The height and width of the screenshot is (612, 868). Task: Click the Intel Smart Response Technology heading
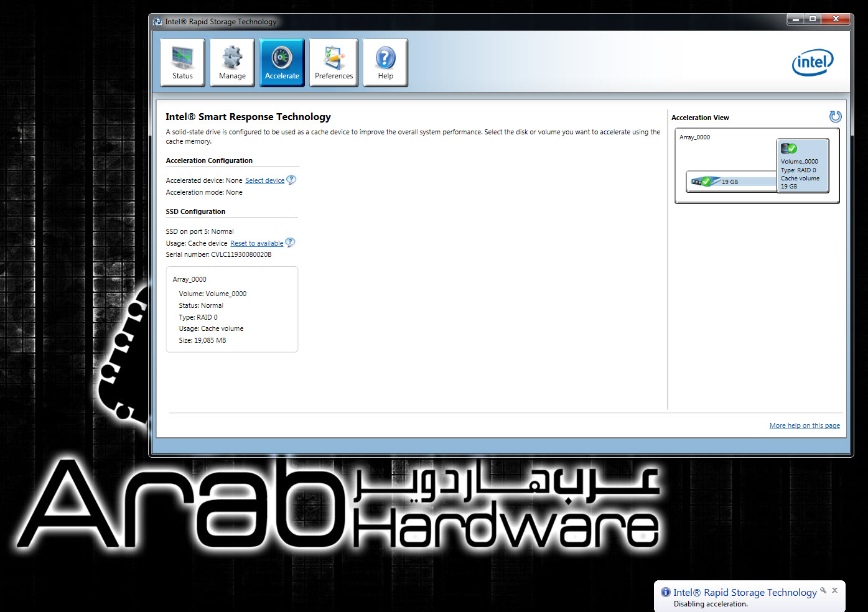point(248,117)
